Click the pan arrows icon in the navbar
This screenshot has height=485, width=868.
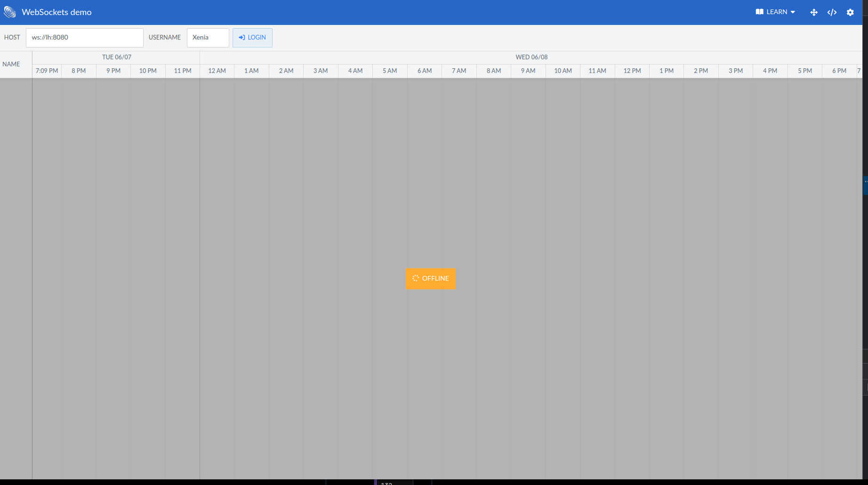[814, 12]
